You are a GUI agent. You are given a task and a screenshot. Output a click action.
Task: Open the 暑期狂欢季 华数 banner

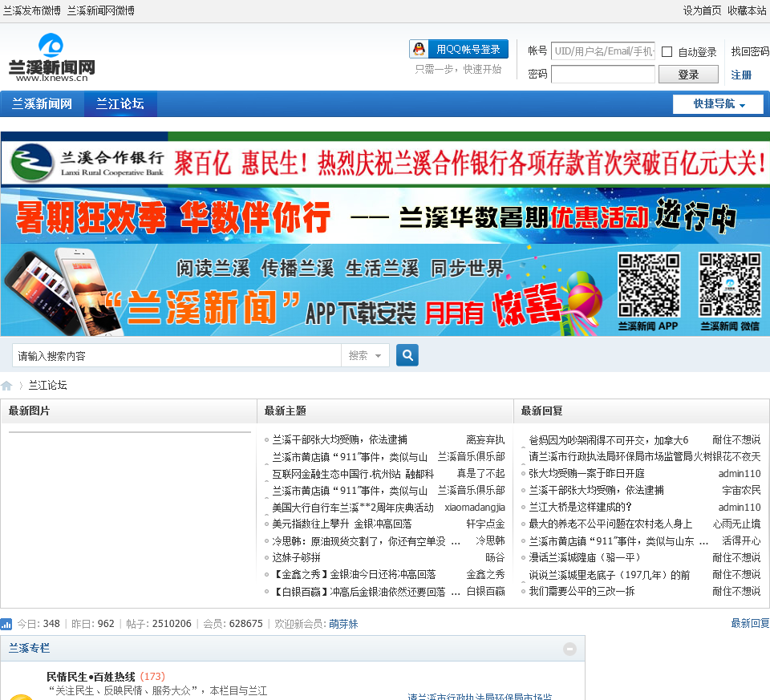(386, 216)
